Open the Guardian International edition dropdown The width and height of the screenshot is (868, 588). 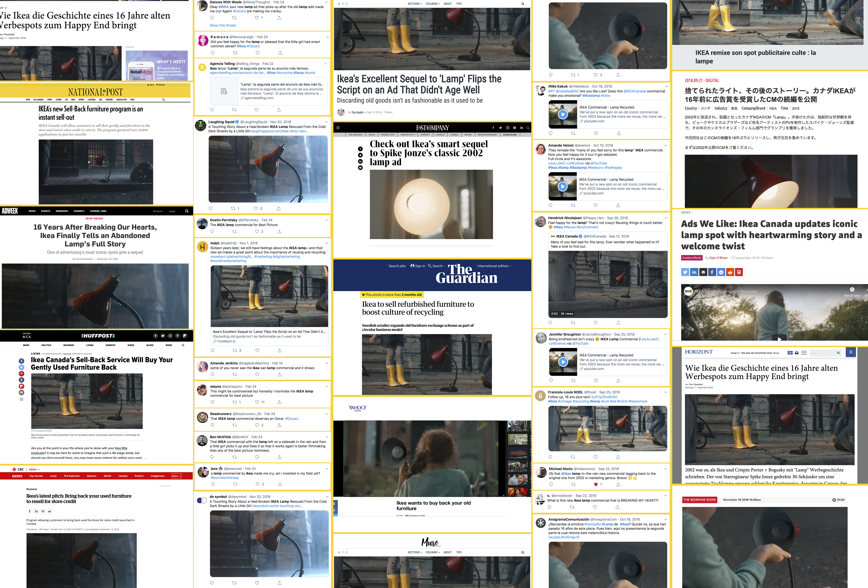pyautogui.click(x=494, y=266)
